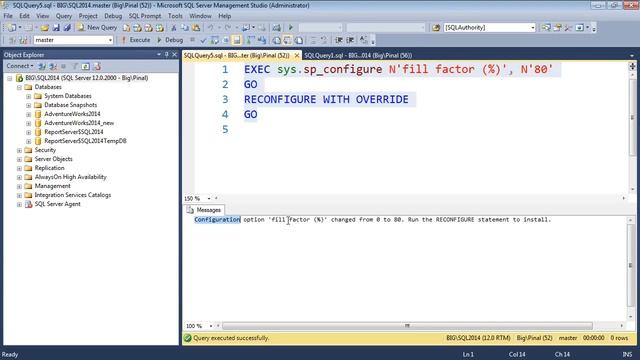640x360 pixels.
Task: Click the New Query toolbar button
Action: click(x=97, y=27)
